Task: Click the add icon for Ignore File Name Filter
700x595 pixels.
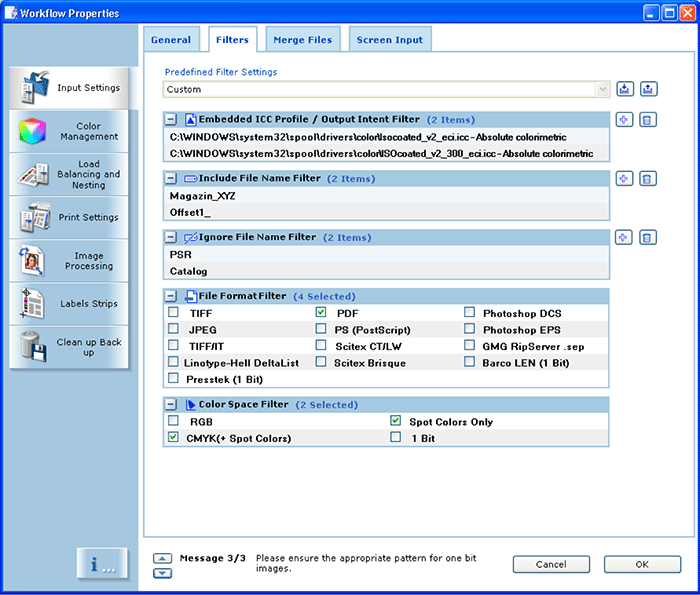Action: 624,238
